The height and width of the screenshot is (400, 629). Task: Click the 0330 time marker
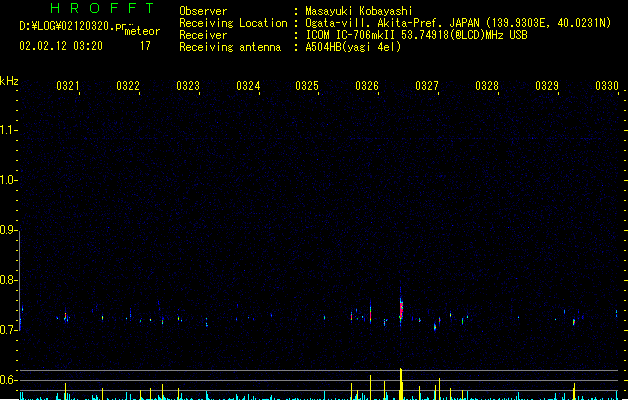coord(607,86)
